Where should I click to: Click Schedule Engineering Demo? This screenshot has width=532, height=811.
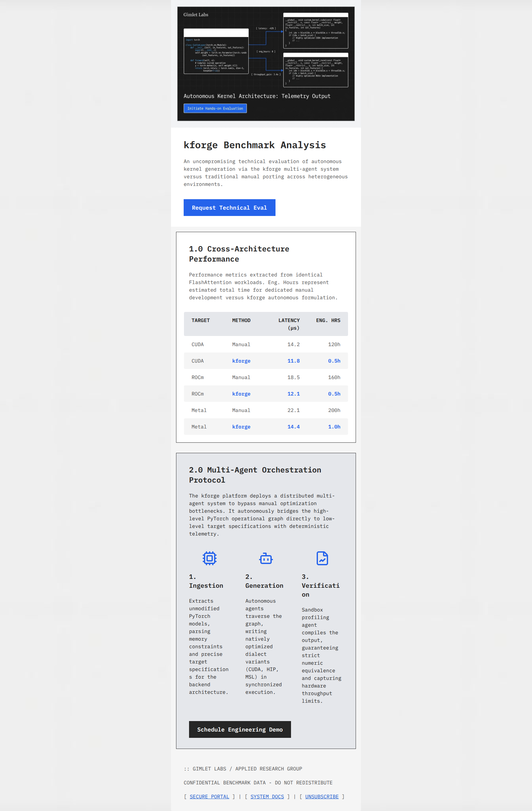(240, 730)
